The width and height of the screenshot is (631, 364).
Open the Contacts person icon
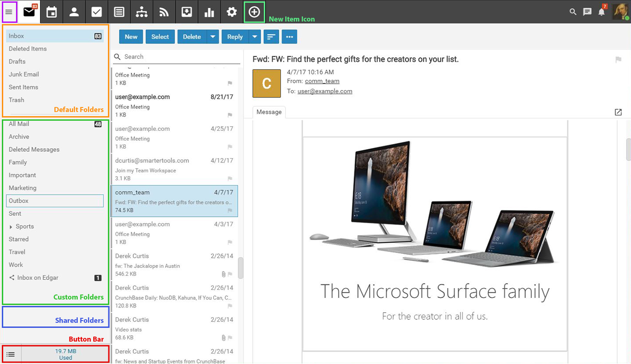pos(74,12)
